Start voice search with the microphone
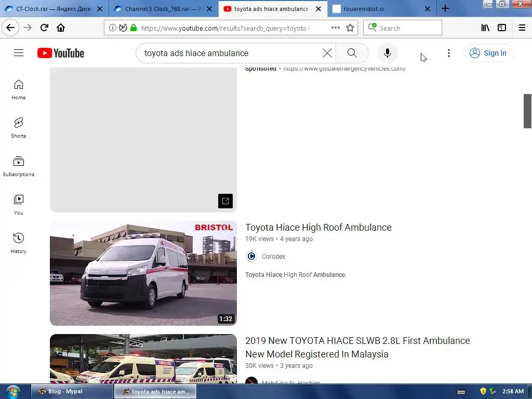The width and height of the screenshot is (532, 399). 388,53
